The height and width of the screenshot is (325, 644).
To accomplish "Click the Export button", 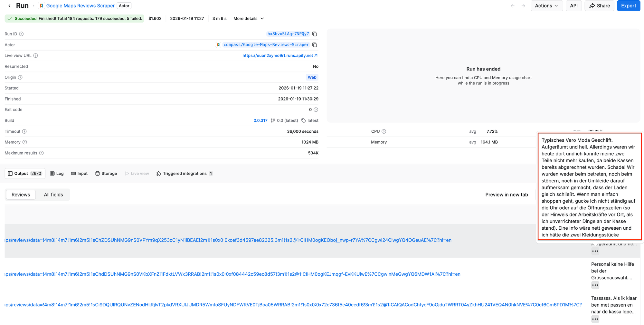I will click(628, 5).
